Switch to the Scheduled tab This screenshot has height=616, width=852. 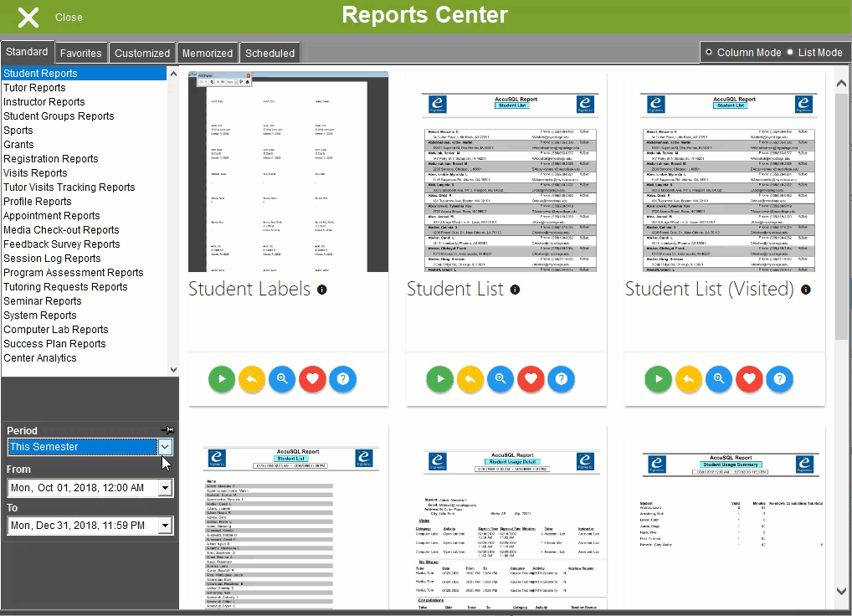tap(269, 54)
